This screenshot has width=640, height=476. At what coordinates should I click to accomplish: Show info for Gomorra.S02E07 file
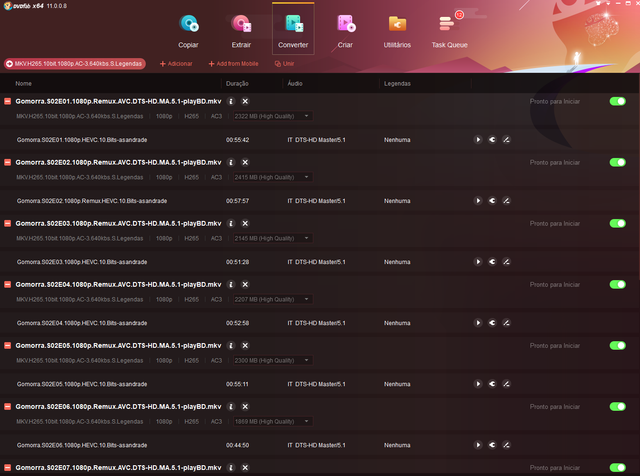tap(231, 467)
